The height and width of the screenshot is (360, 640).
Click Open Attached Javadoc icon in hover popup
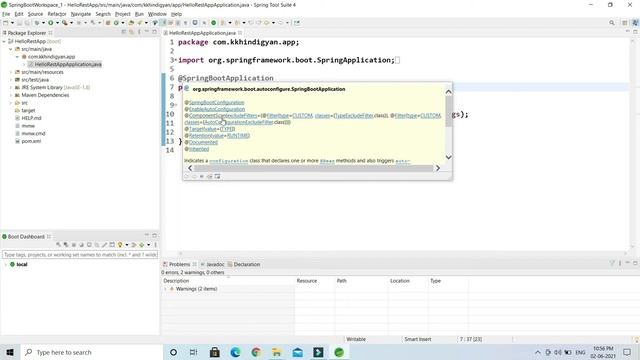click(217, 176)
